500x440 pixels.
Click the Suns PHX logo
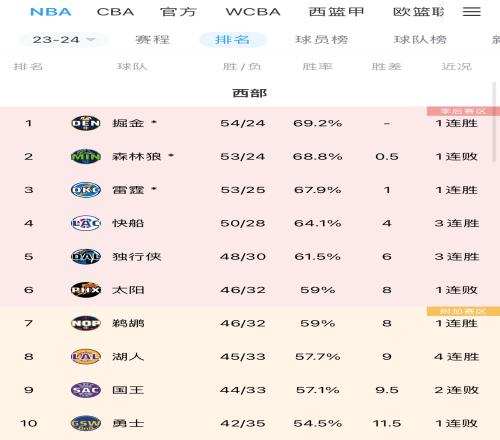[86, 290]
